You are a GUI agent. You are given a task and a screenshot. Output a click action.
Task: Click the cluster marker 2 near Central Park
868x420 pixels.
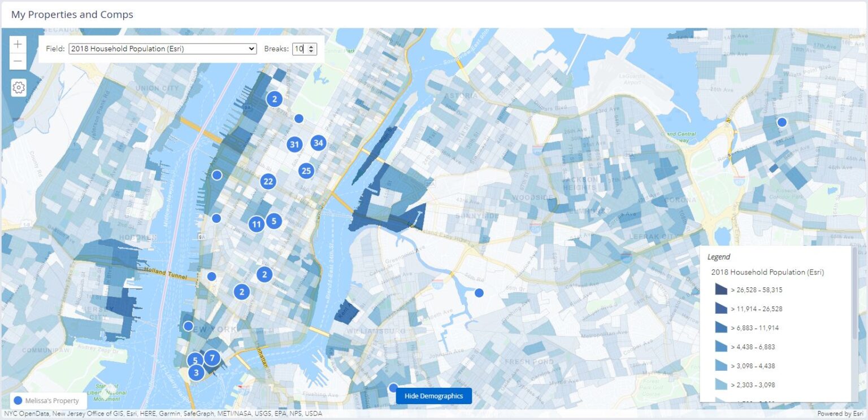pos(274,98)
